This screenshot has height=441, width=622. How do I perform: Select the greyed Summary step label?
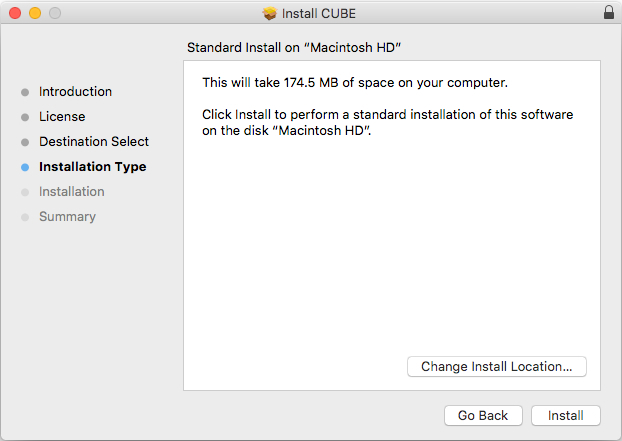pos(67,217)
